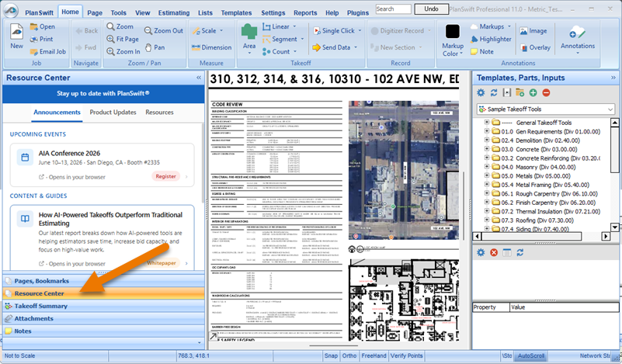The image size is (622, 364).
Task: Open the Send Data dropdown
Action: coord(356,47)
